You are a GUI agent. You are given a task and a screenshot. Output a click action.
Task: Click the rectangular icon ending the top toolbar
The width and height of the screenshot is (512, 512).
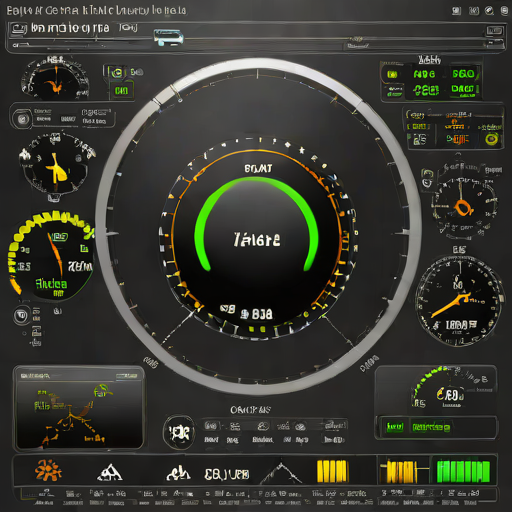[x=494, y=31]
